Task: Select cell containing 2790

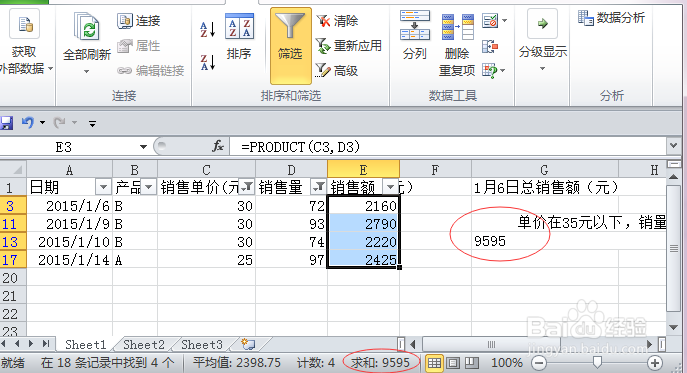Action: tap(363, 224)
